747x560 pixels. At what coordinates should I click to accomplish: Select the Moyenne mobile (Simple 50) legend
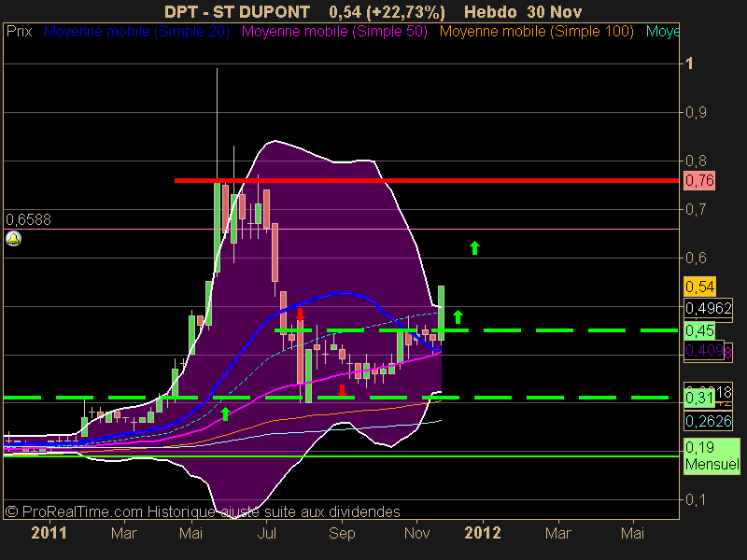[334, 32]
